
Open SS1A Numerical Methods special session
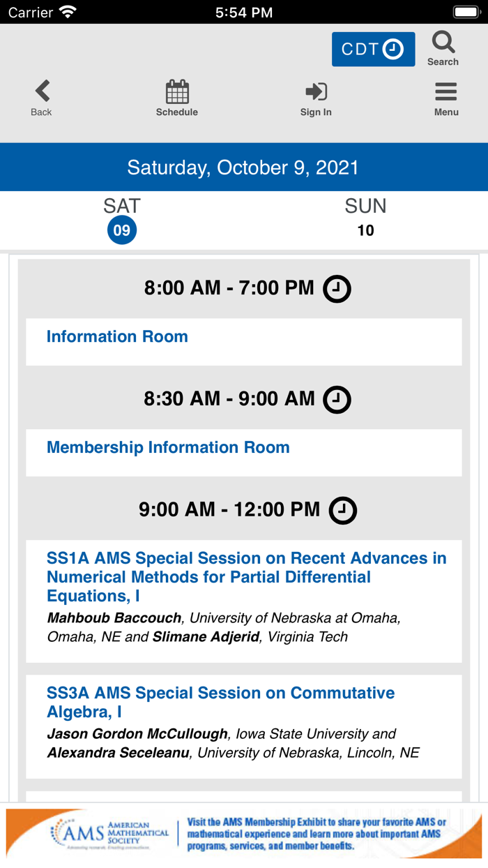(246, 577)
